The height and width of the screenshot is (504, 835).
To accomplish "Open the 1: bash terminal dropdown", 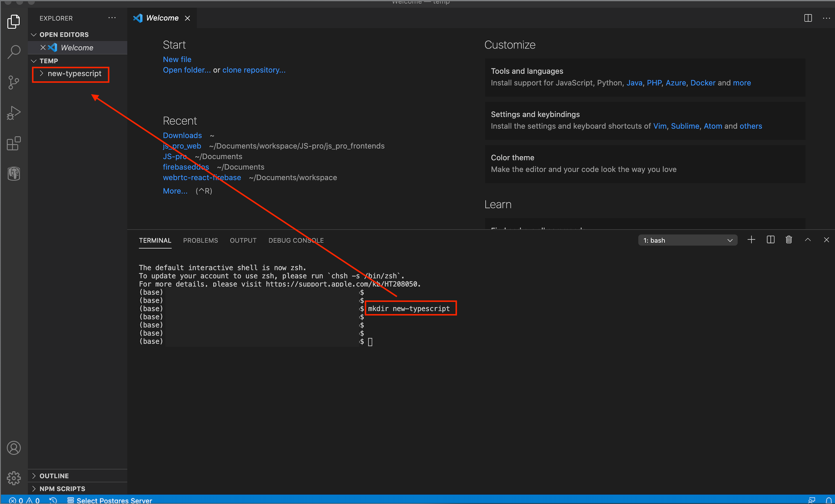I will coord(687,240).
